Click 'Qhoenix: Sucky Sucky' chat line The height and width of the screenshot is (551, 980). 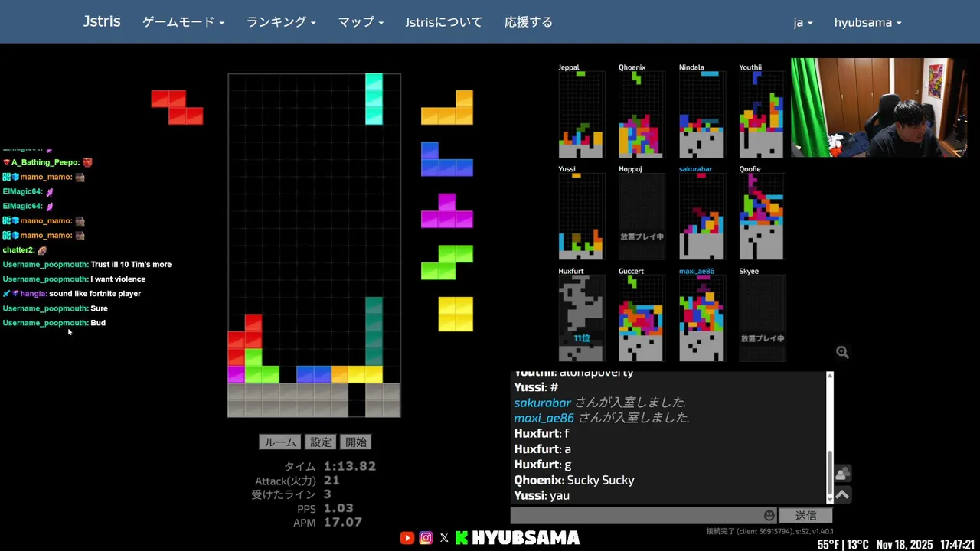[574, 480]
